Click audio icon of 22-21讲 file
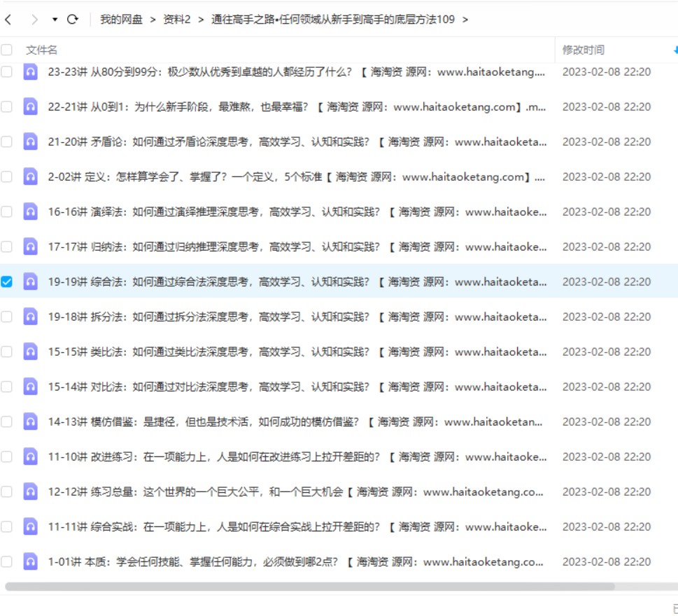The width and height of the screenshot is (678, 616). (30, 106)
